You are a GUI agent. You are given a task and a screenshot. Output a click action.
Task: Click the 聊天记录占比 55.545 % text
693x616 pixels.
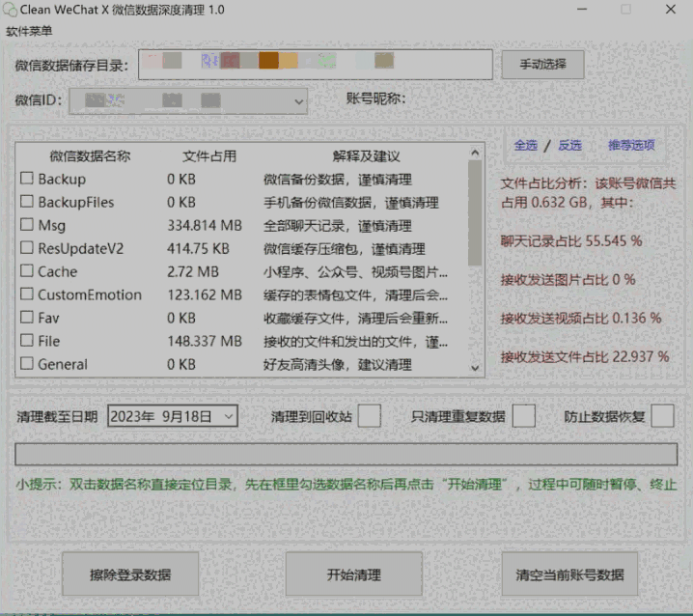pos(571,241)
